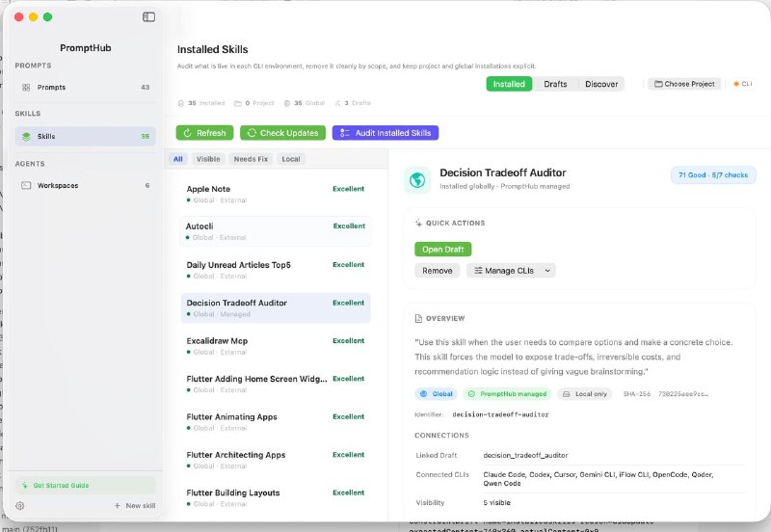Click the Refresh circular arrow icon

pos(187,133)
